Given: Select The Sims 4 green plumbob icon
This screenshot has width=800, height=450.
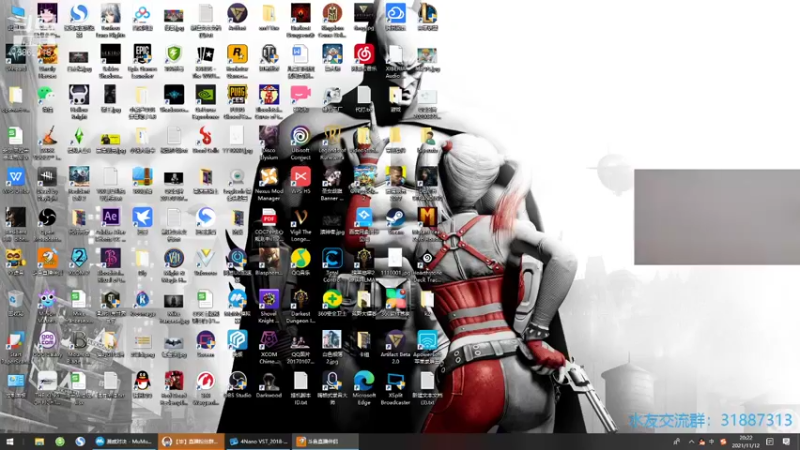Looking at the screenshot, I should 79,136.
